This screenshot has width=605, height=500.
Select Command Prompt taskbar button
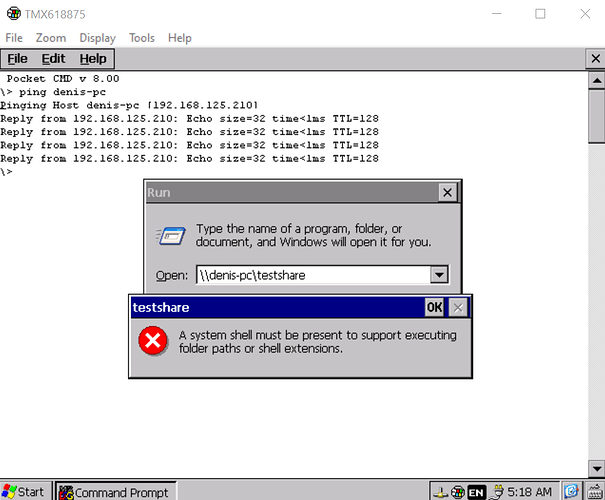click(115, 492)
